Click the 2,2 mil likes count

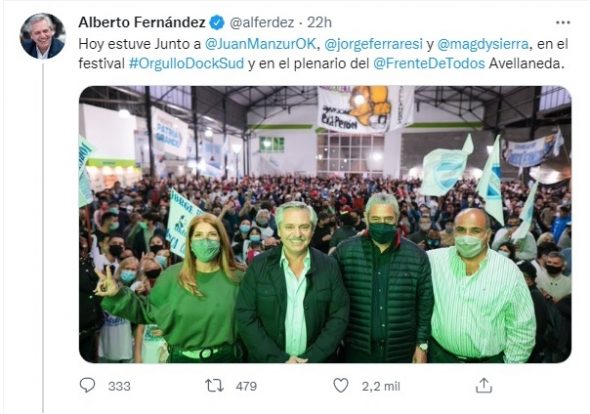click(x=381, y=386)
